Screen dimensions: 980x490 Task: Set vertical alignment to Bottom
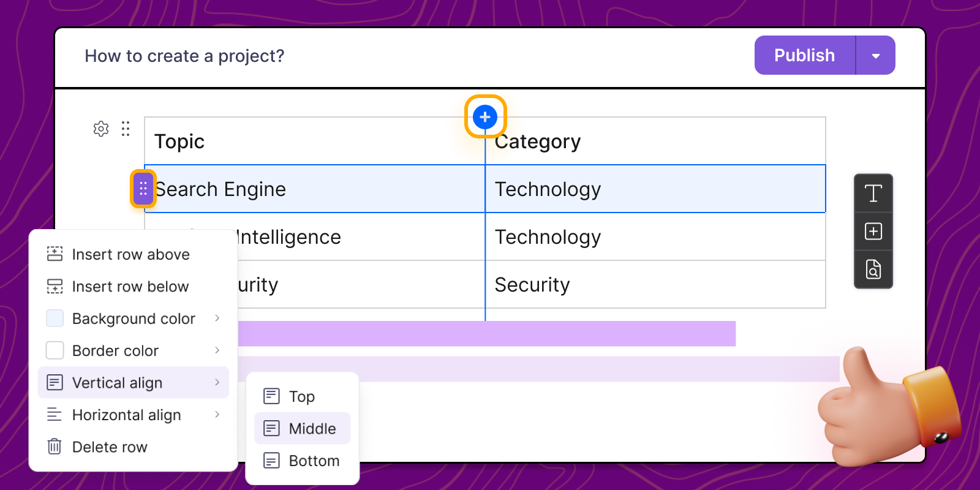(x=303, y=460)
